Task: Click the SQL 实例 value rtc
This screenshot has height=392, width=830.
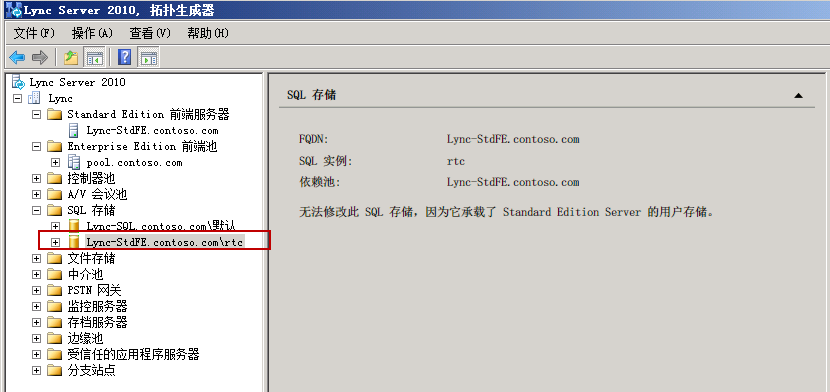Action: [456, 161]
